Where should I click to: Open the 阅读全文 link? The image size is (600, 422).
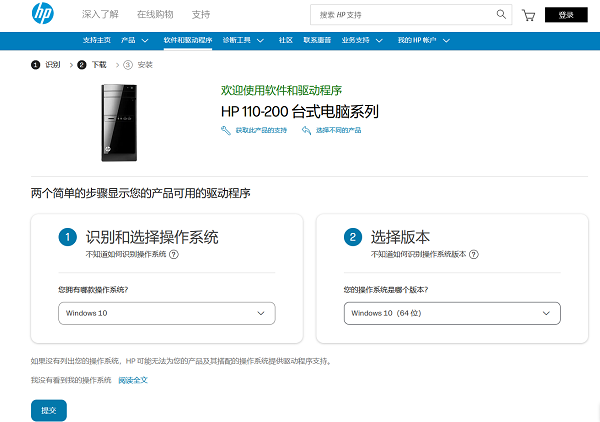(133, 380)
